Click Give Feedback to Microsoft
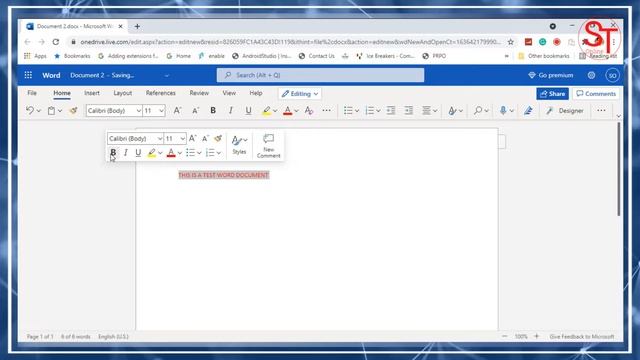 coord(582,337)
